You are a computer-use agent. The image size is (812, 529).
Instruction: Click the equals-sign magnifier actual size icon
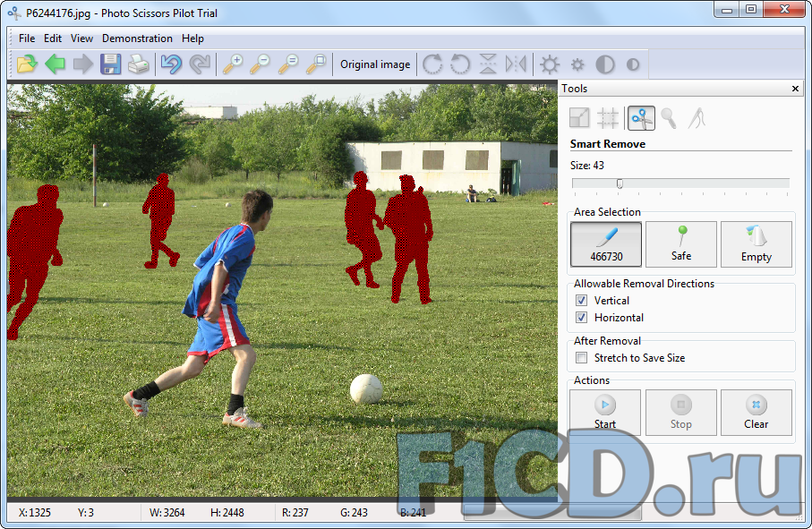288,64
